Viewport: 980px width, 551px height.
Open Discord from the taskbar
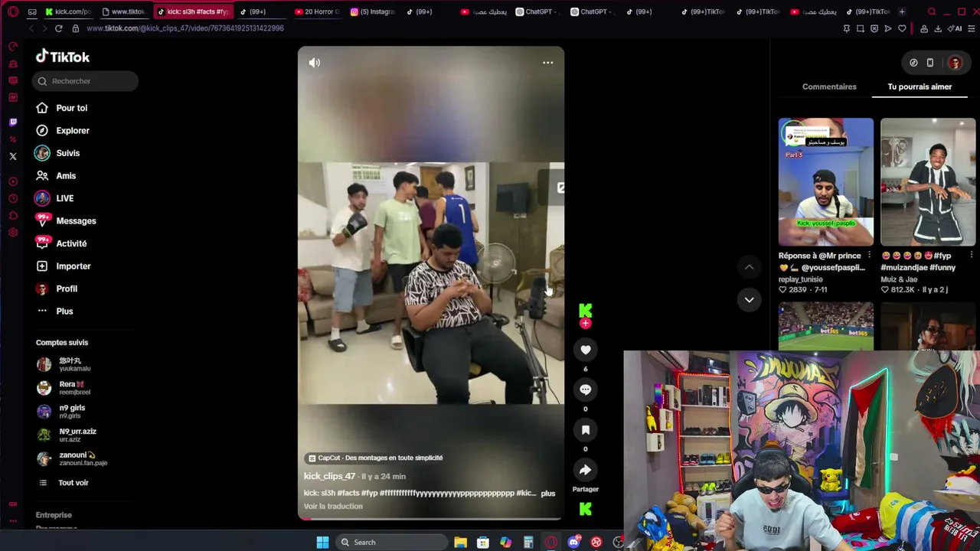573,543
